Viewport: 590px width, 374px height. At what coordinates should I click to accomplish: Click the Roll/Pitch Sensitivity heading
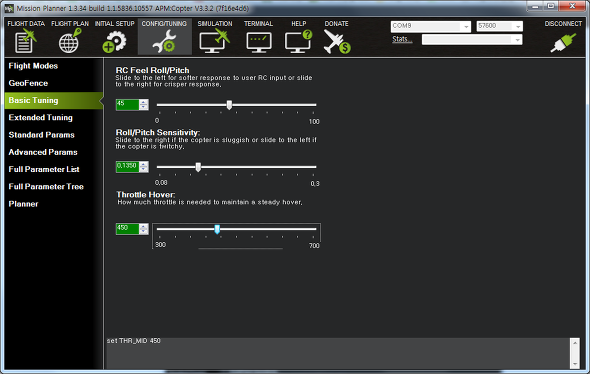point(158,132)
